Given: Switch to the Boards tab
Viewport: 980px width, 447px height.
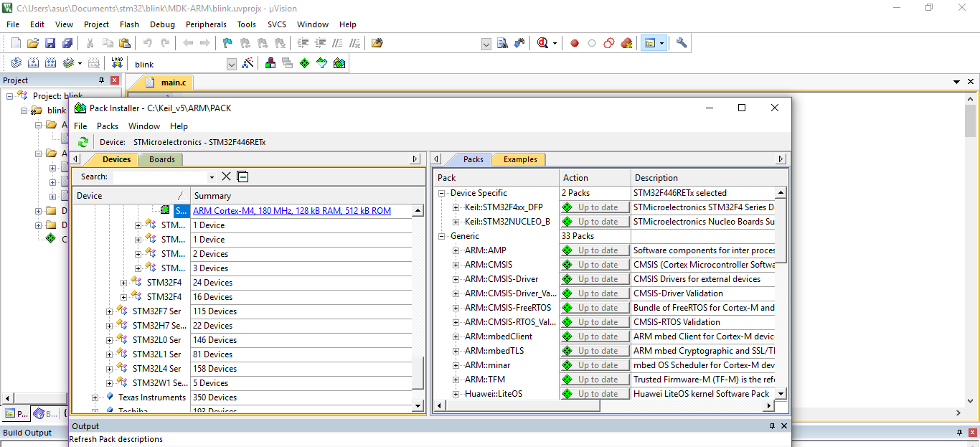Looking at the screenshot, I should point(161,159).
